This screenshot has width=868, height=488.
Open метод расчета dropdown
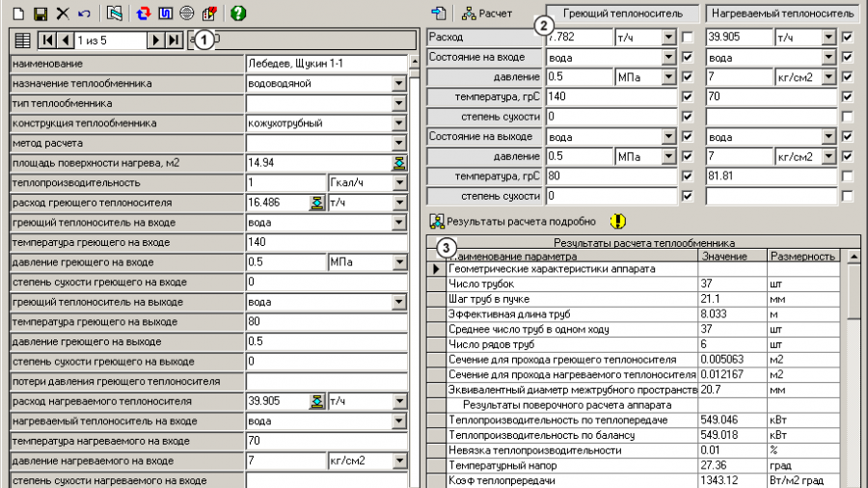tap(398, 144)
